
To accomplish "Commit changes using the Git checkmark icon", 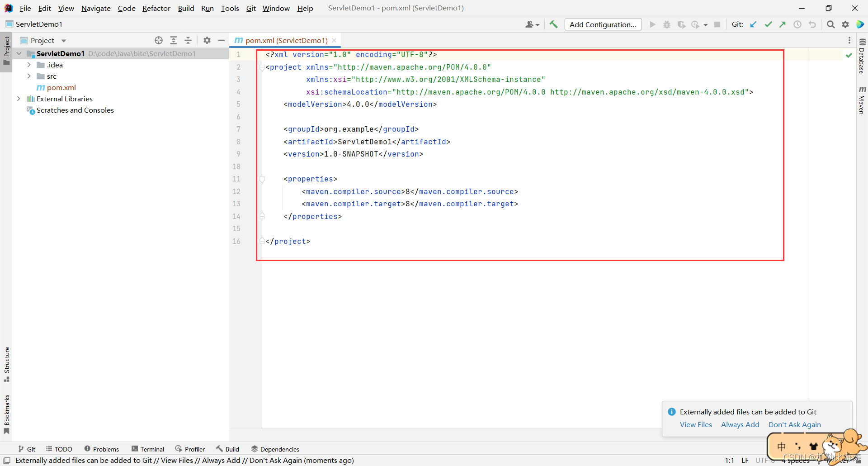I will coord(769,24).
